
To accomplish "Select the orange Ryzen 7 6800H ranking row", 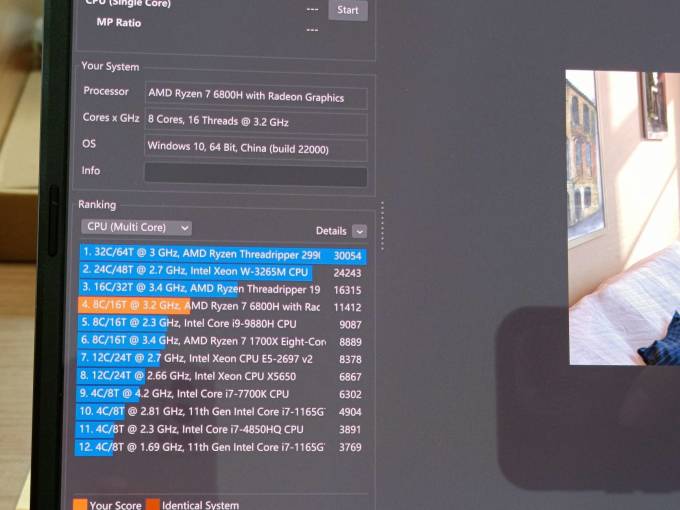I will click(x=220, y=306).
